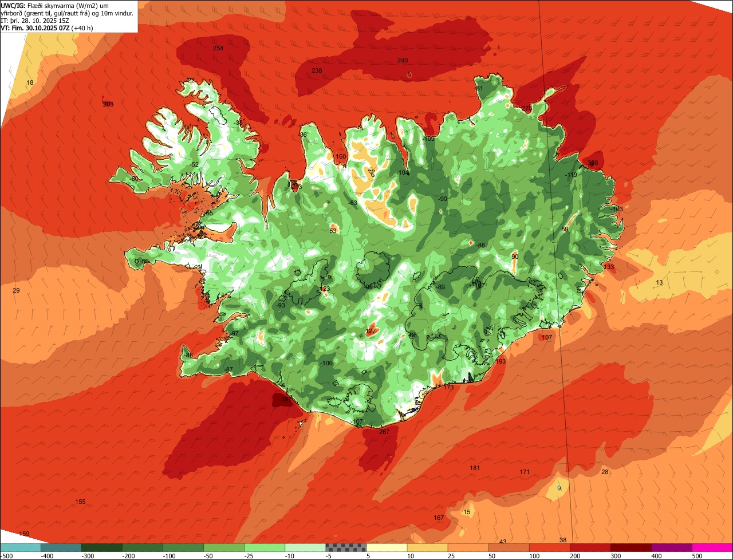Click the -86 value on the Reykjanes peninsula

[x=188, y=356]
